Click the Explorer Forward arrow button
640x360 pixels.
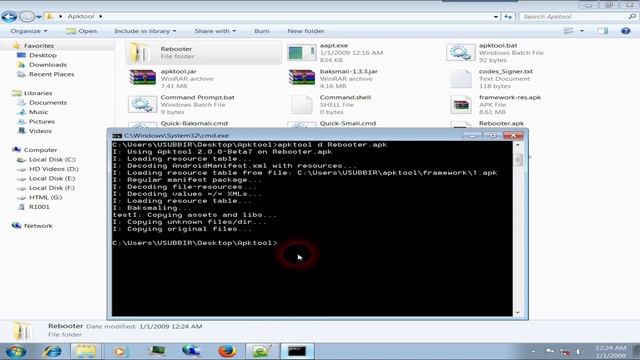[x=27, y=17]
